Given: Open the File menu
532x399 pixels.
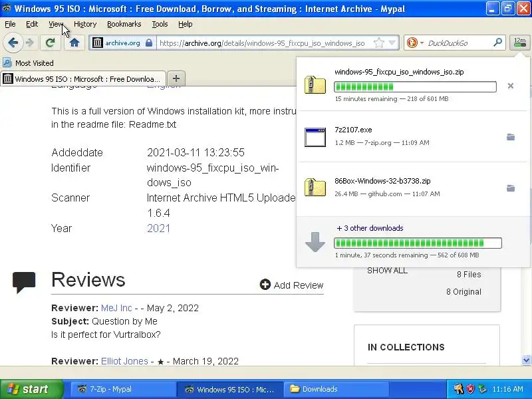Looking at the screenshot, I should [10, 24].
